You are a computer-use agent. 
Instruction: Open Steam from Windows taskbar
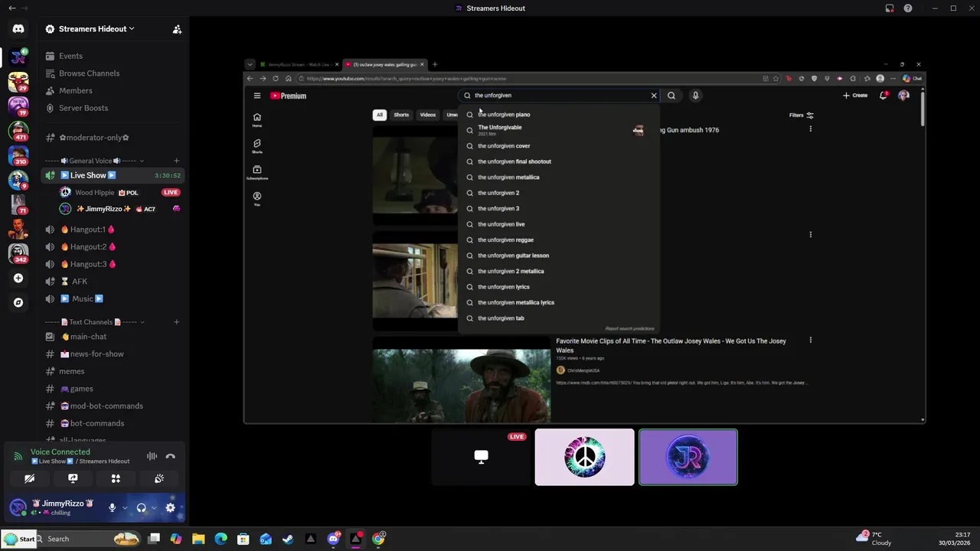click(x=288, y=539)
